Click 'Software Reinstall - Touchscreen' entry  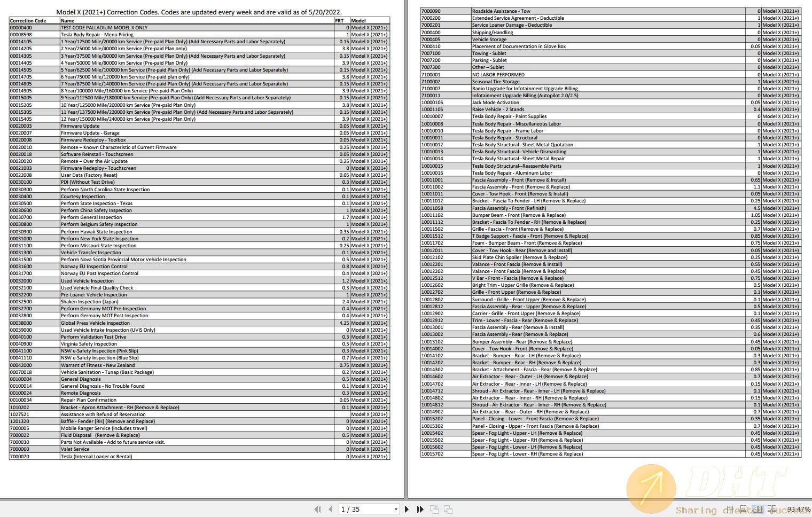coord(97,154)
